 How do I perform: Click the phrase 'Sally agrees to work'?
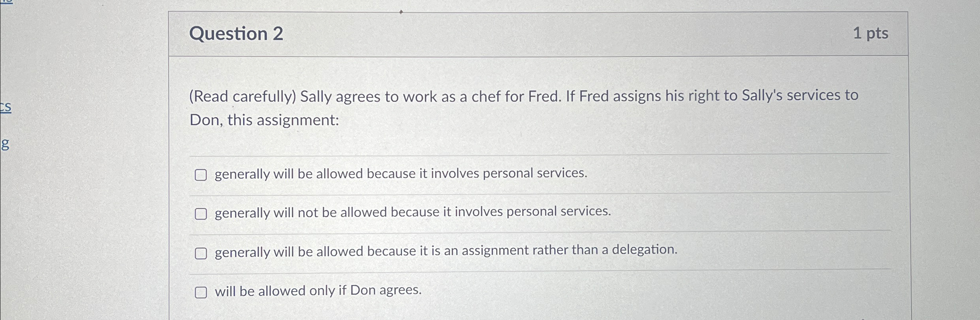[x=368, y=95]
